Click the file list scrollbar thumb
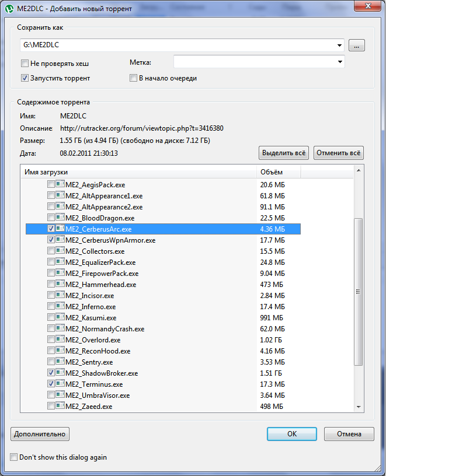Screen dimensions: 466x476 [x=359, y=292]
